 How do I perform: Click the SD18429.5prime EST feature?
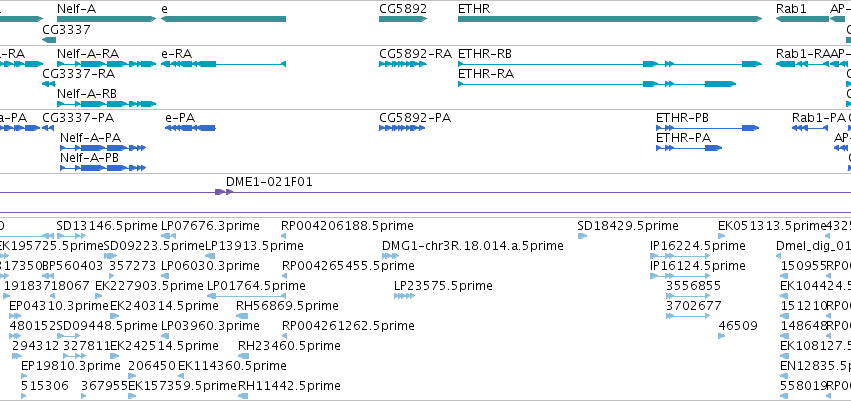coord(582,236)
